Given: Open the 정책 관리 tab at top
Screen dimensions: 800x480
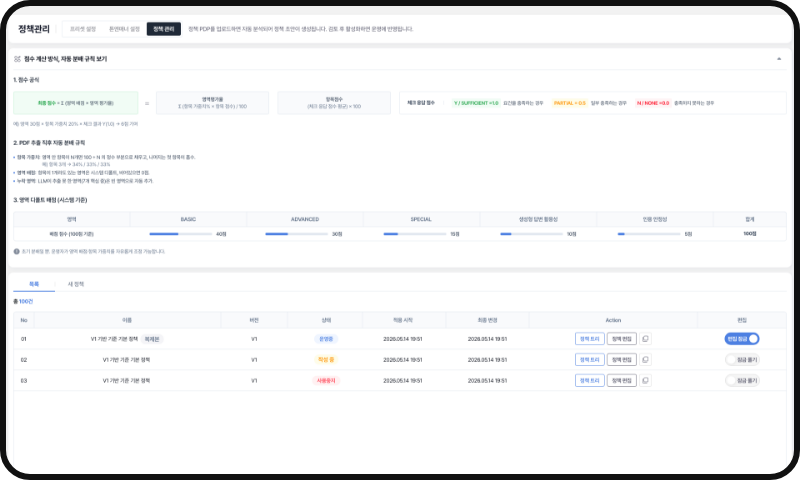Looking at the screenshot, I should coord(164,29).
